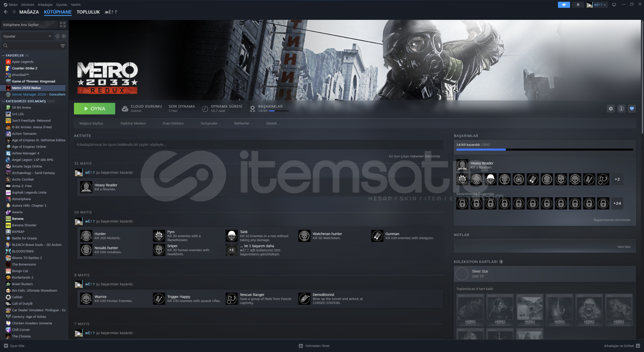Click the small achievement progress bar near 14/49
The image size is (644, 352).
(279, 111)
